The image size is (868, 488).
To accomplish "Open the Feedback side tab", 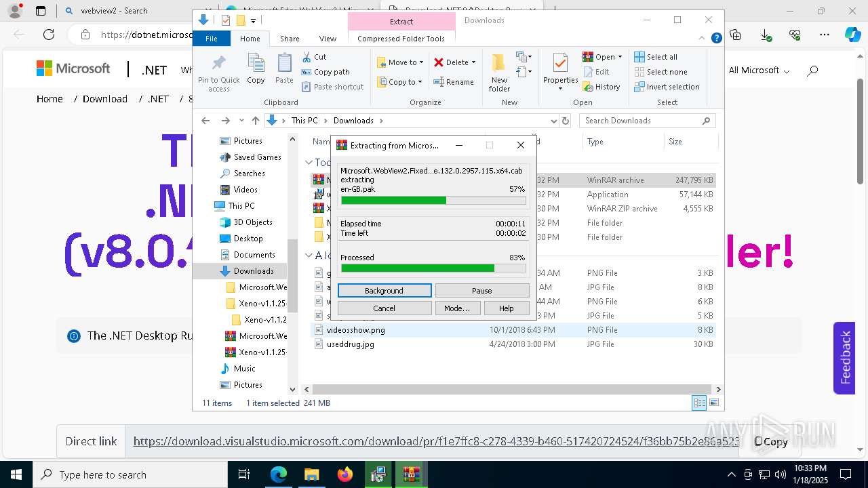I will 845,358.
